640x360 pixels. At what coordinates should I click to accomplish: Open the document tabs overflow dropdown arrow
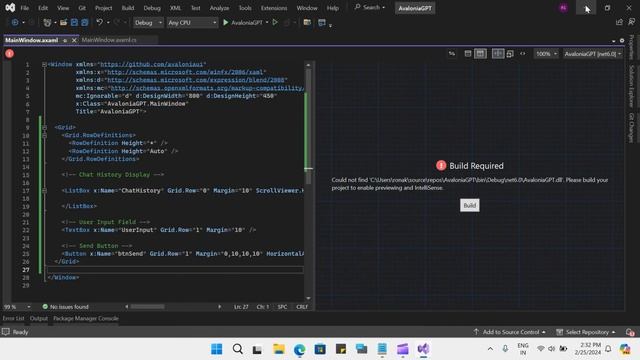pyautogui.click(x=613, y=41)
